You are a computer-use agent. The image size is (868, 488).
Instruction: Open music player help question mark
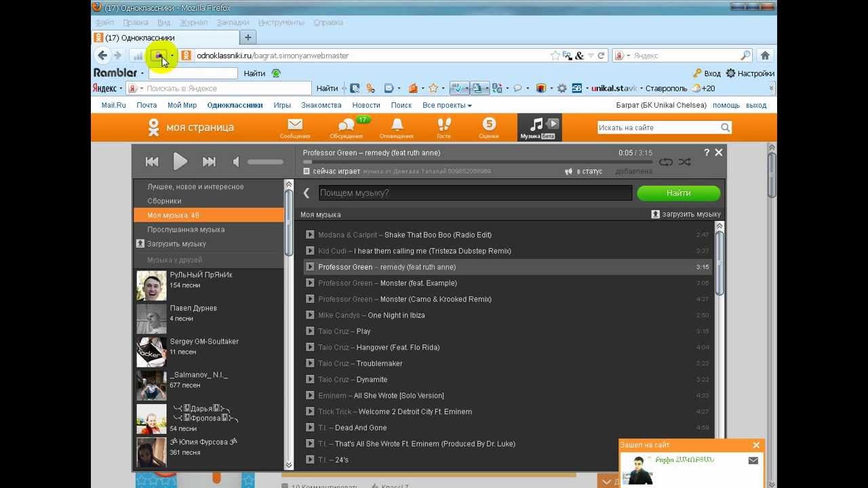[707, 152]
